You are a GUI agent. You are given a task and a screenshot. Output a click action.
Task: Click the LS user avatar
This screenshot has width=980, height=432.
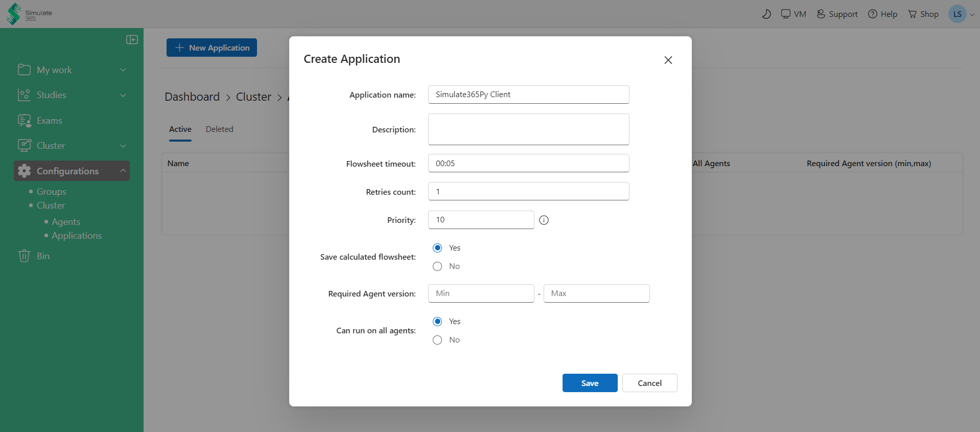click(x=957, y=14)
